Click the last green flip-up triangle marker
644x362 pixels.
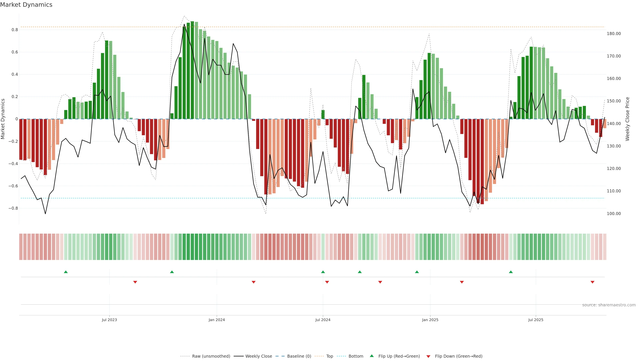(x=511, y=272)
